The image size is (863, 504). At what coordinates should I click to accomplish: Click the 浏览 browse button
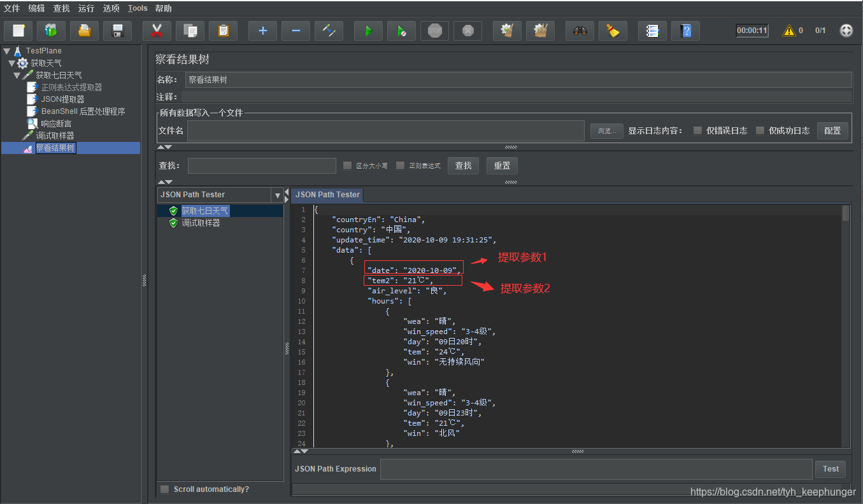[x=606, y=131]
